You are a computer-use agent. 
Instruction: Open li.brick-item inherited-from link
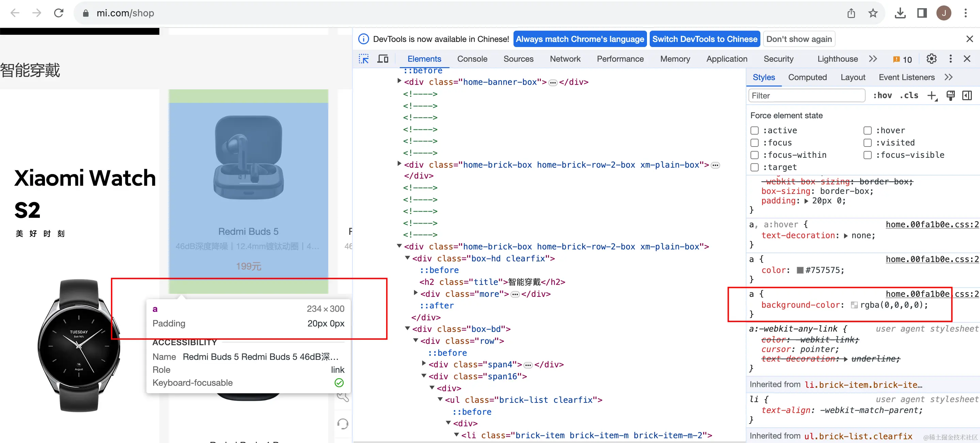[863, 385]
